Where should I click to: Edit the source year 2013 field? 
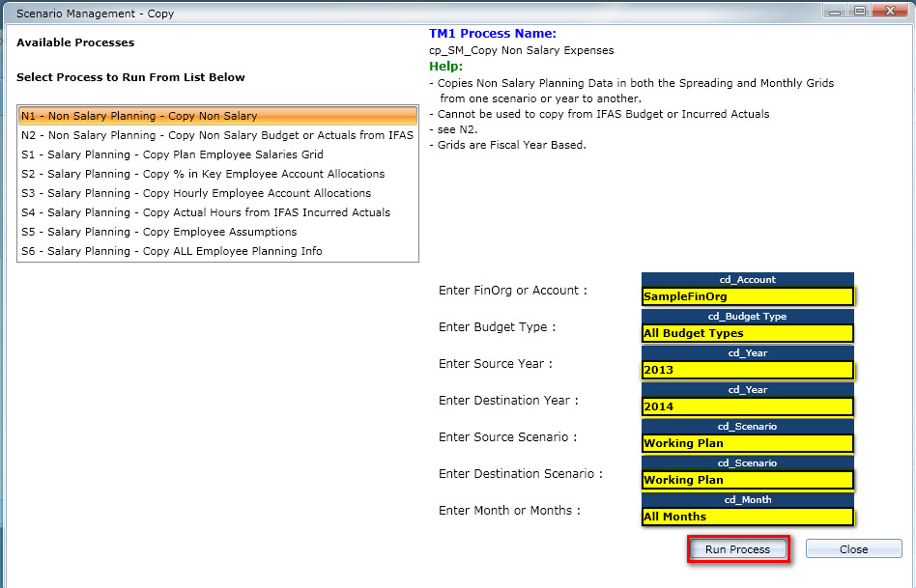click(747, 370)
